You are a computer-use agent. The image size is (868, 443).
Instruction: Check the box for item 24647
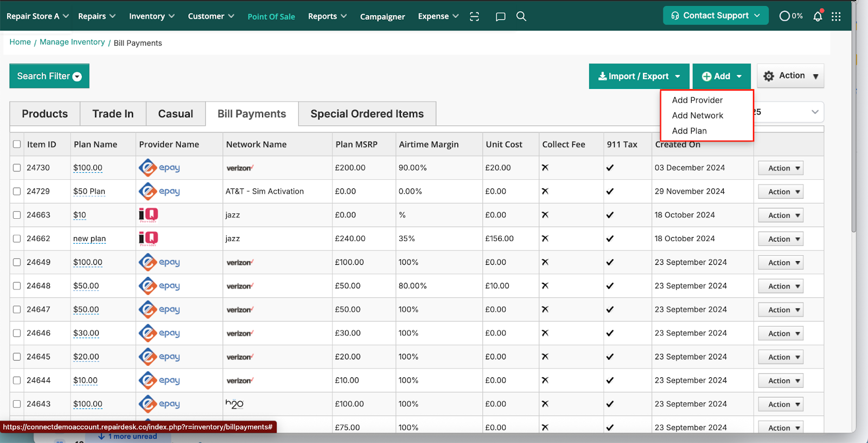17,309
